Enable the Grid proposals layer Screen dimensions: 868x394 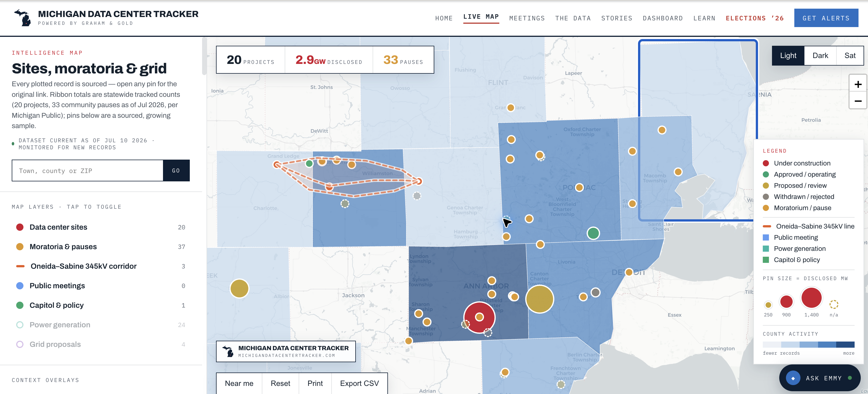point(101,345)
